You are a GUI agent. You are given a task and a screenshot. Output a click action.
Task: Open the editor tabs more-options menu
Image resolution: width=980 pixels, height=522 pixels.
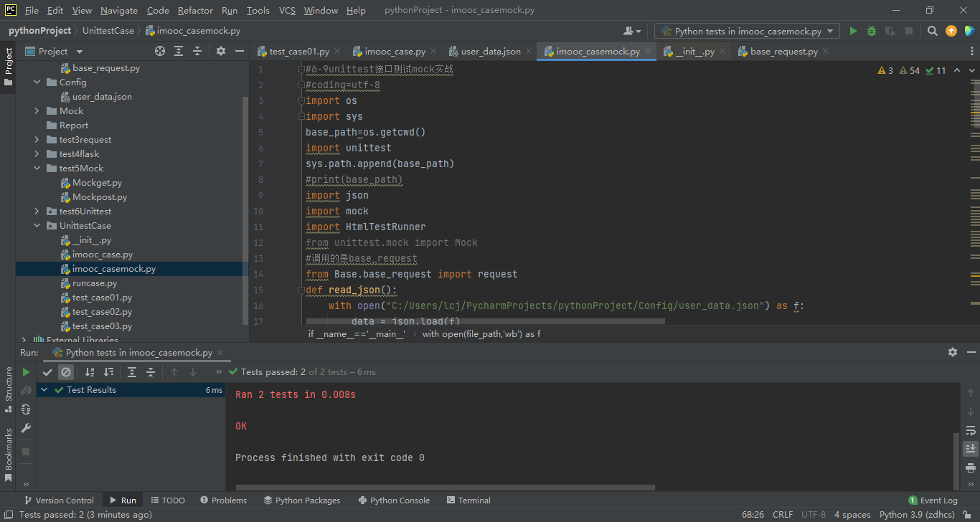973,51
